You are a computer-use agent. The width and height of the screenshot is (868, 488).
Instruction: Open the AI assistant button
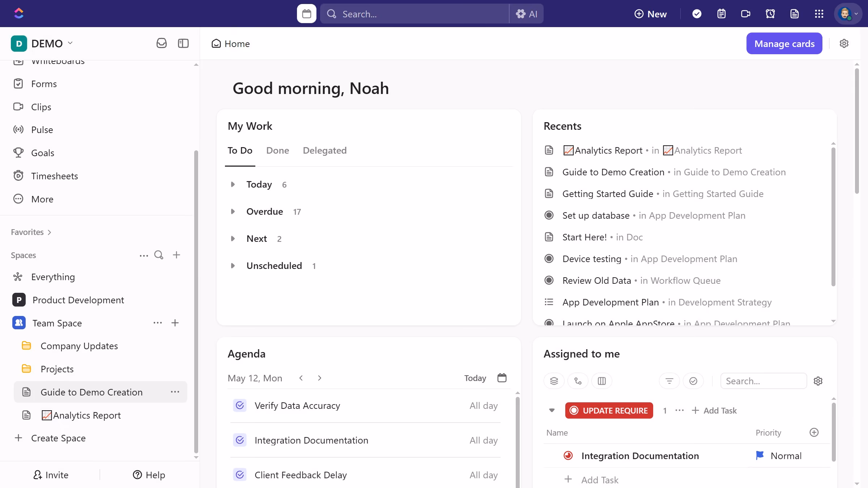[526, 14]
